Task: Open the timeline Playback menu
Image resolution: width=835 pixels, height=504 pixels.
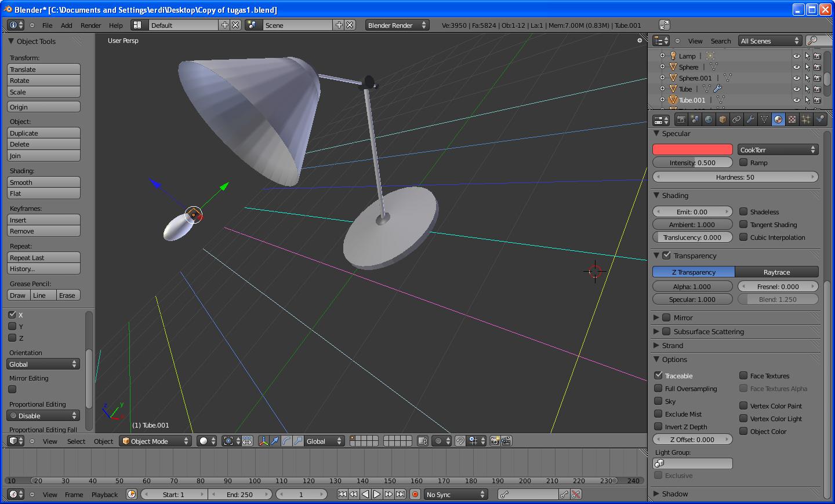Action: (104, 495)
